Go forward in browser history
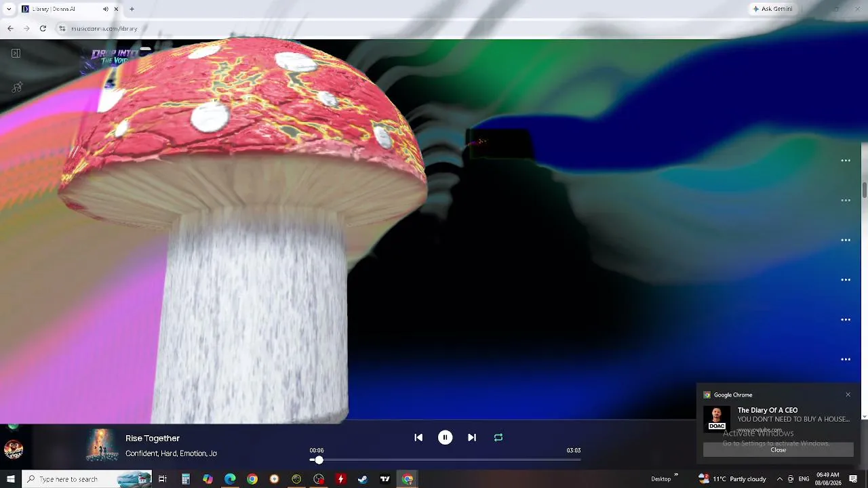868x488 pixels. tap(26, 28)
